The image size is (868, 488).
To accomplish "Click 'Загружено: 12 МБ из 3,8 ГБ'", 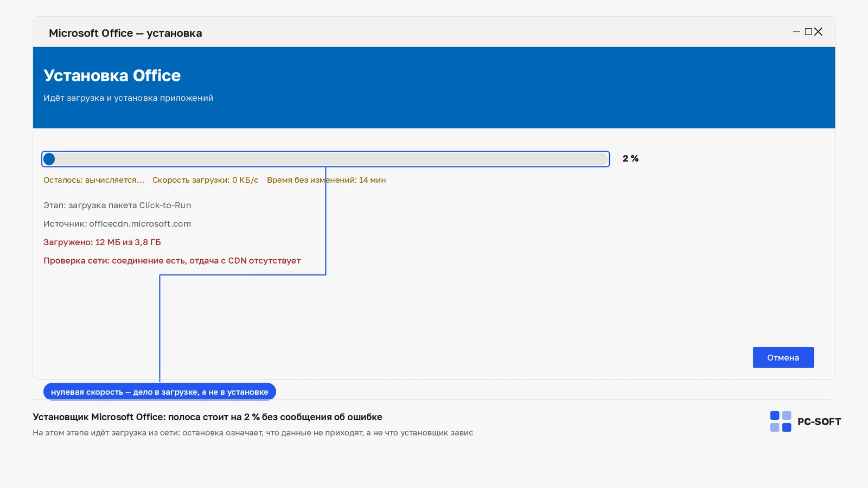I will (x=102, y=242).
